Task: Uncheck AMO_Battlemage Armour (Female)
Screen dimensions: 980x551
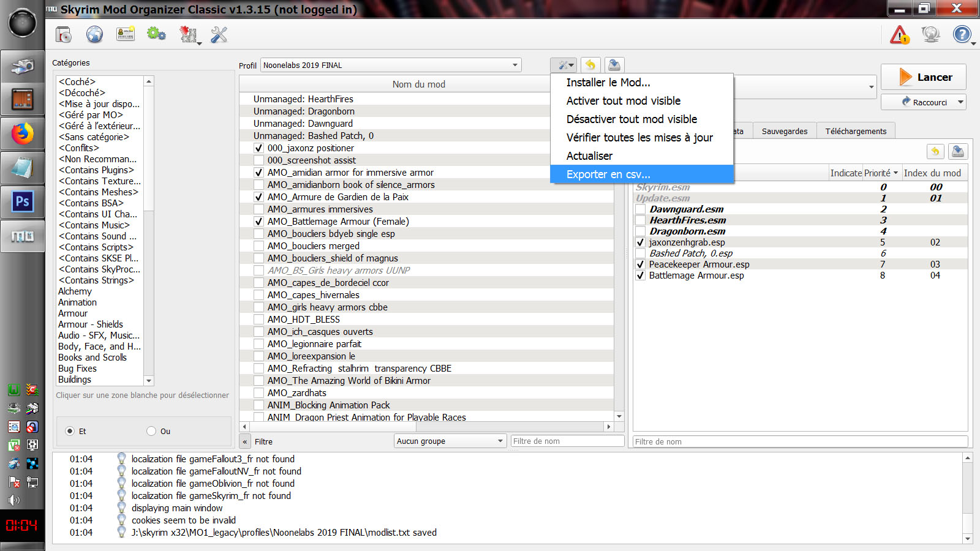Action: pyautogui.click(x=259, y=222)
